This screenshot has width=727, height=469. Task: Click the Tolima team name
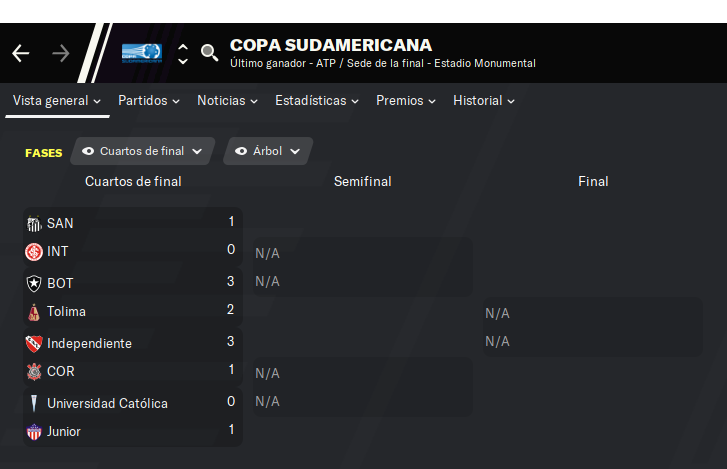click(66, 311)
